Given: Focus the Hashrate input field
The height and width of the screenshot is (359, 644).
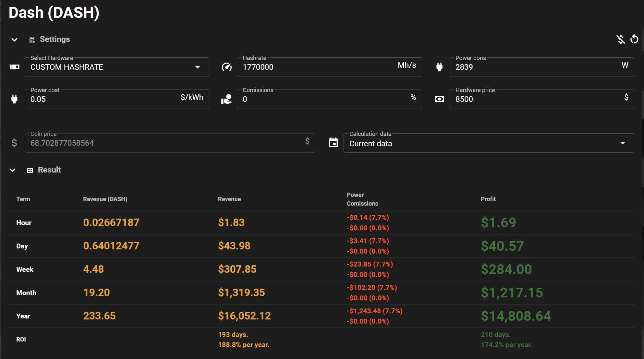Looking at the screenshot, I should (x=329, y=67).
